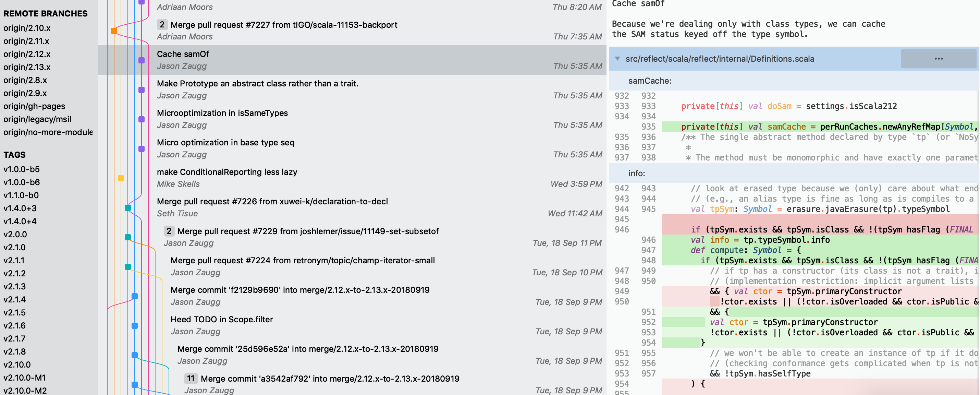This screenshot has height=395, width=980.
Task: Select remote branch origin/2.12.x
Action: coord(27,54)
